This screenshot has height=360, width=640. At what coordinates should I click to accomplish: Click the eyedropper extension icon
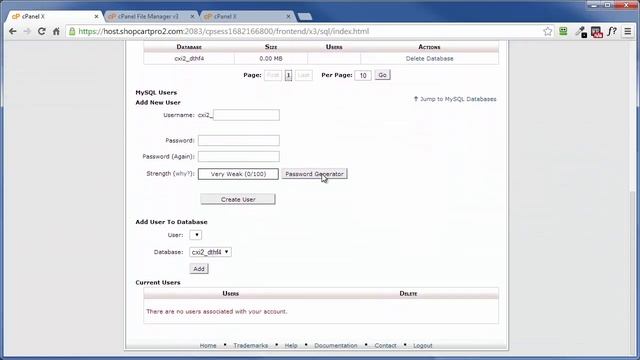click(581, 32)
